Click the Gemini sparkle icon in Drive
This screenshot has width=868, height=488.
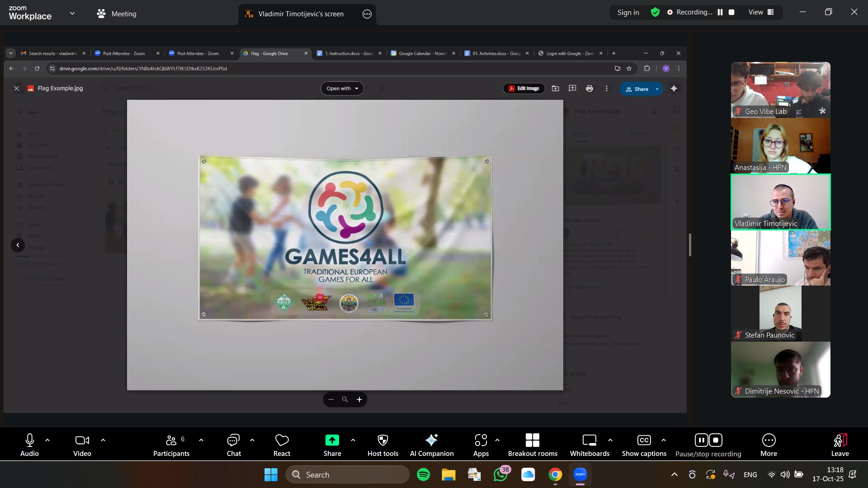tap(674, 89)
